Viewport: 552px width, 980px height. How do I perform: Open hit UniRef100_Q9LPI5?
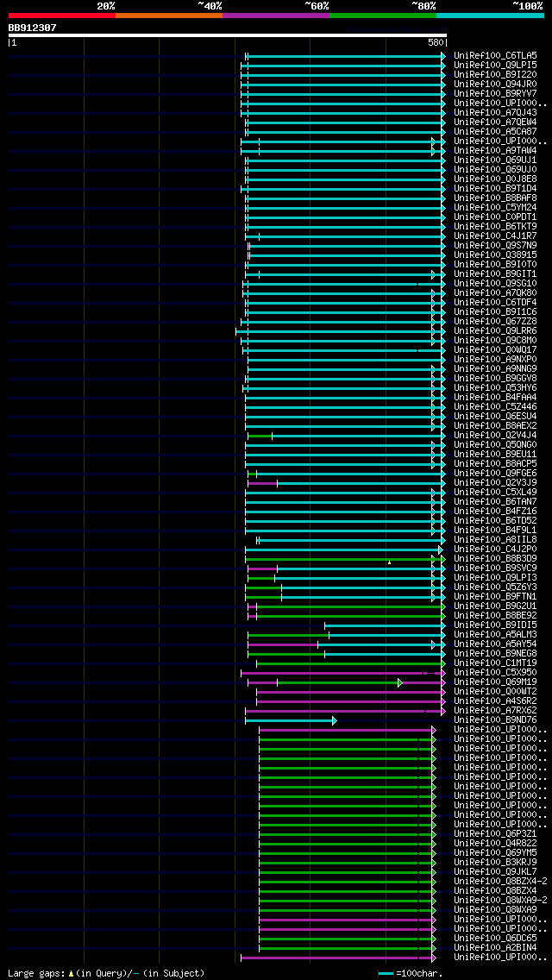495,65
